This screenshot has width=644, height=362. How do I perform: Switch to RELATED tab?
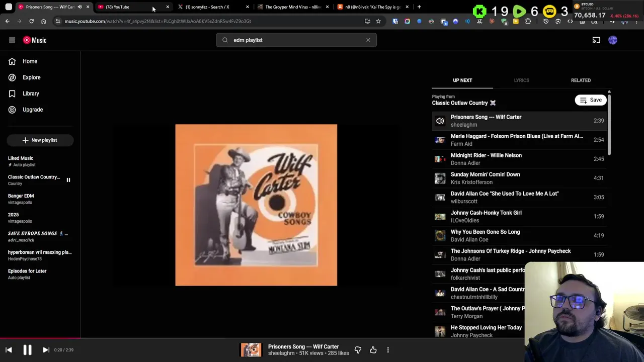tap(581, 80)
